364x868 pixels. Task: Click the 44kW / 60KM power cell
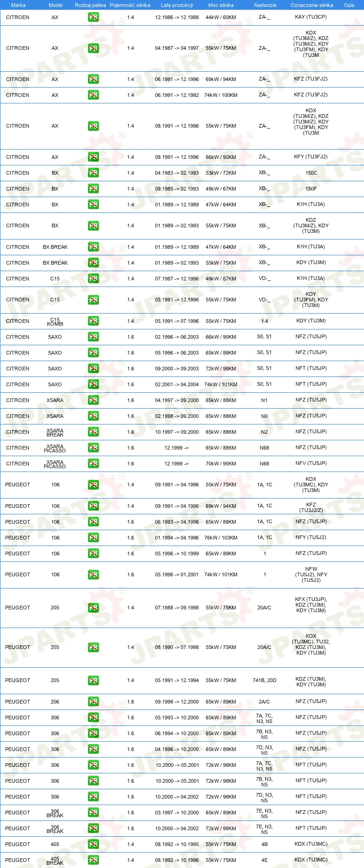click(221, 17)
